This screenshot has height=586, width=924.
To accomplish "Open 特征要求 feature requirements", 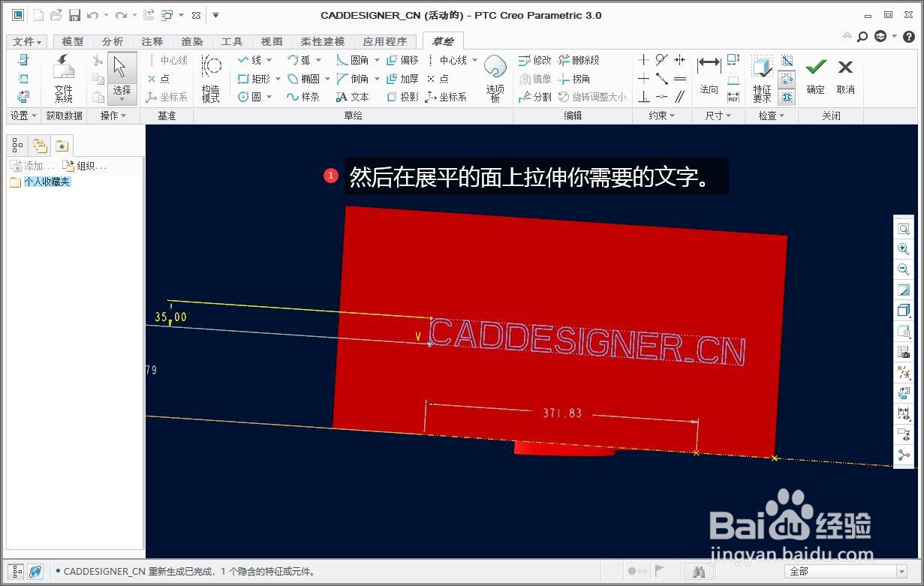I will [x=762, y=78].
